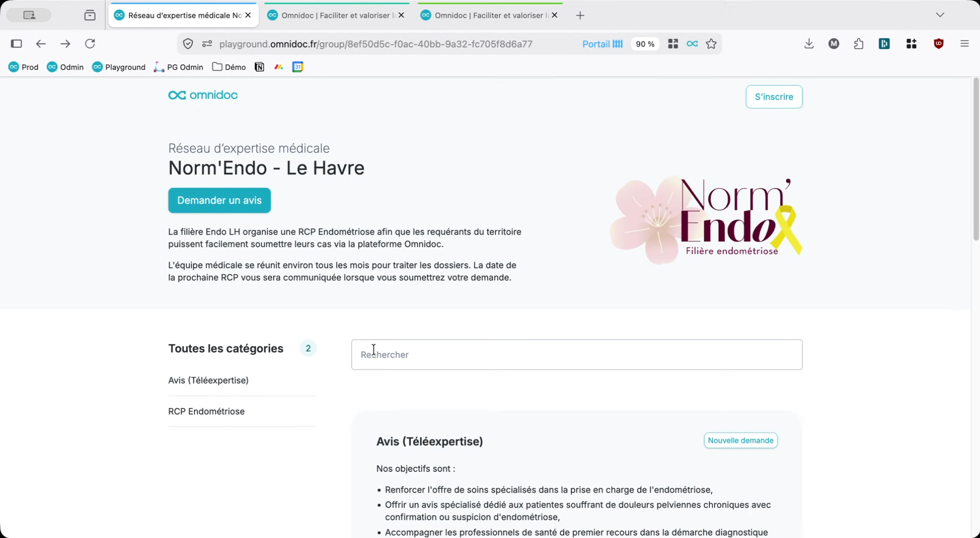980x538 pixels.
Task: Open the Firefox hamburger application menu
Action: point(965,44)
